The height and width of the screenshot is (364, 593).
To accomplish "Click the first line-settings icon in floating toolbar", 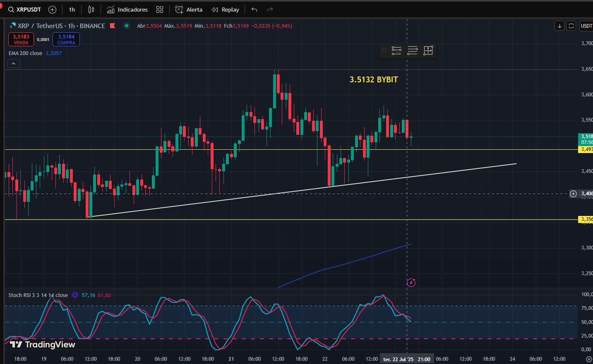I will tap(396, 50).
